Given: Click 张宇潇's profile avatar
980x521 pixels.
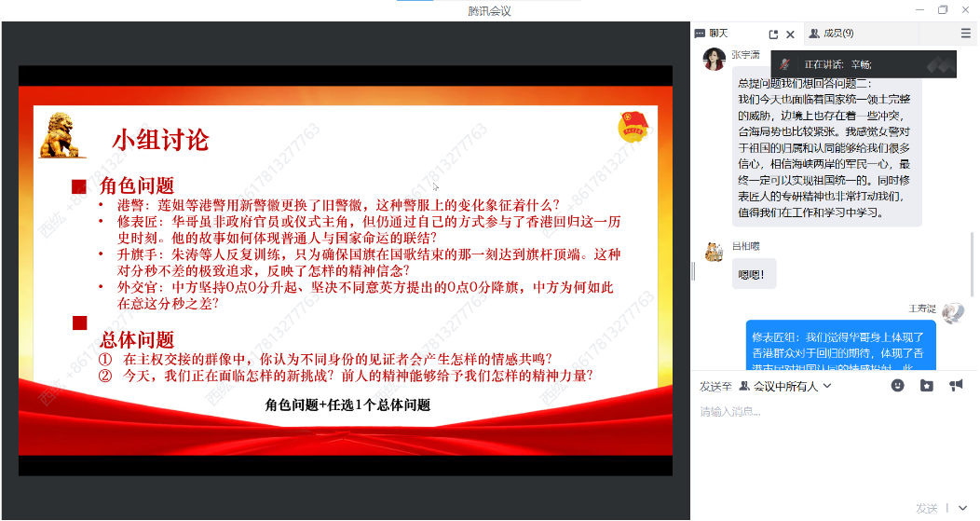Looking at the screenshot, I should (714, 60).
